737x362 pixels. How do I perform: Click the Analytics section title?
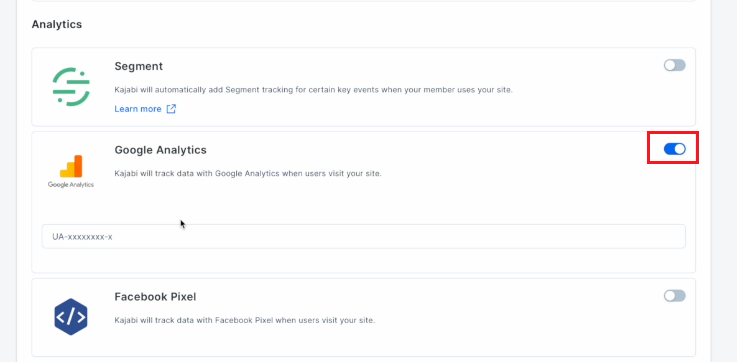57,24
